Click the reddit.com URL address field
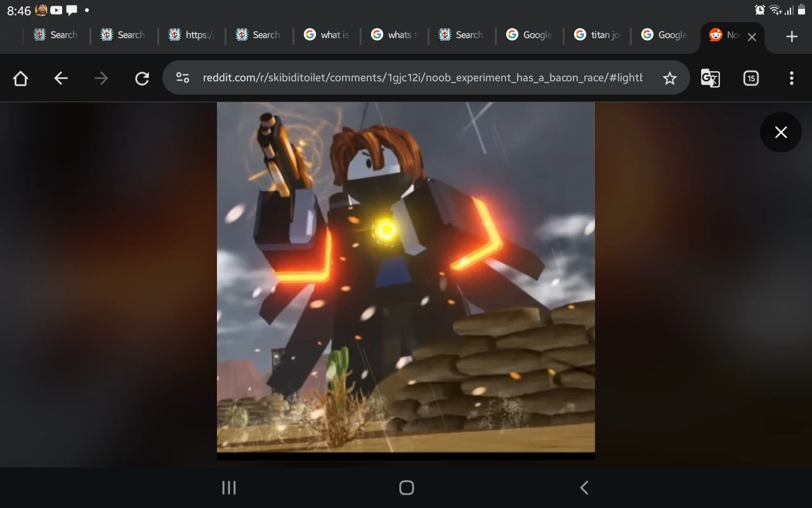 coord(422,78)
